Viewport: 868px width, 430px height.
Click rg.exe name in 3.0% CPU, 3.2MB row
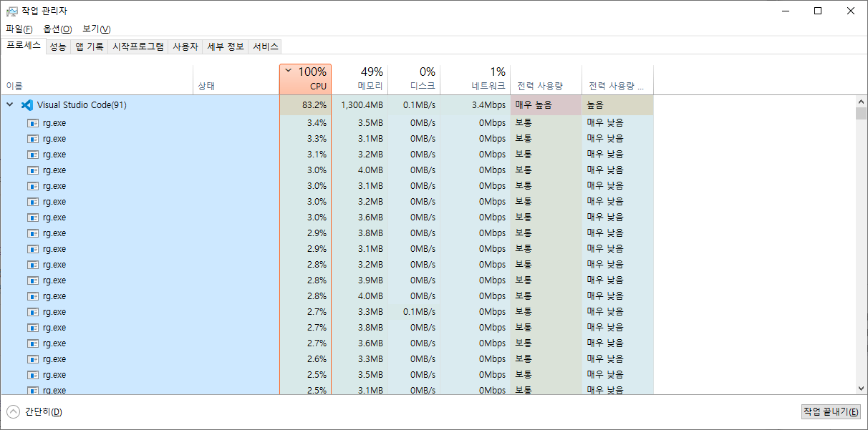(x=54, y=201)
